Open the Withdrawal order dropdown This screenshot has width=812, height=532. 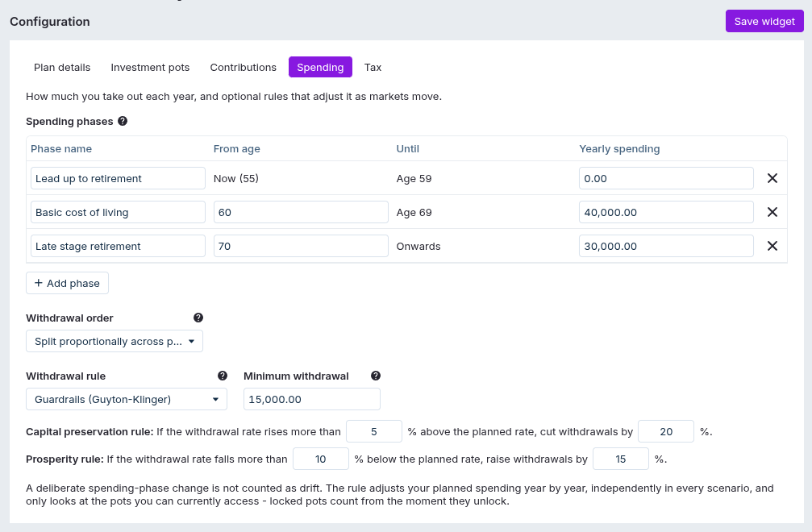(x=115, y=341)
